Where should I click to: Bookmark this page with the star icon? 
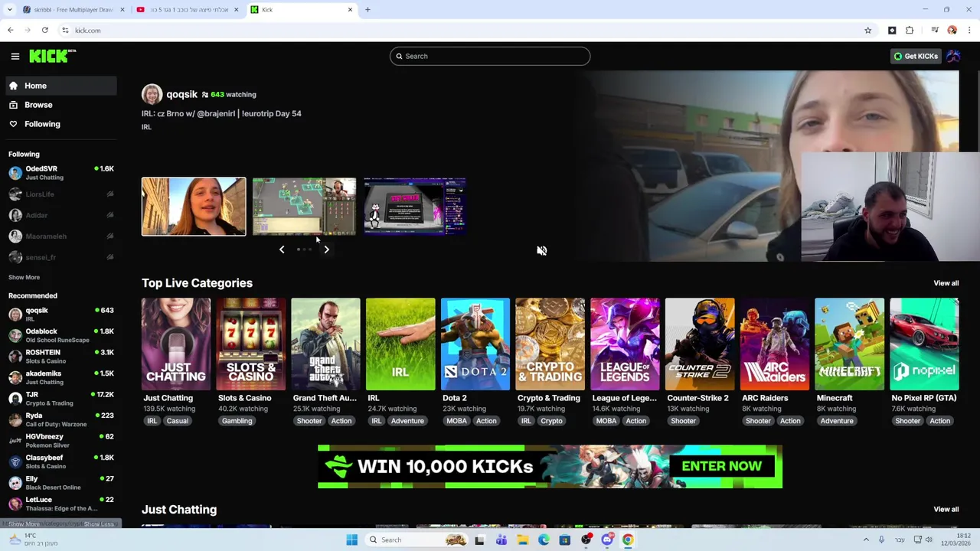[x=867, y=31]
